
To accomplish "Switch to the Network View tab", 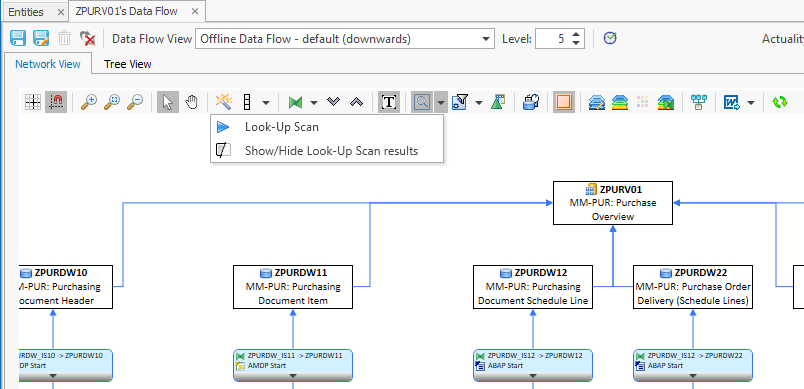I will [48, 64].
